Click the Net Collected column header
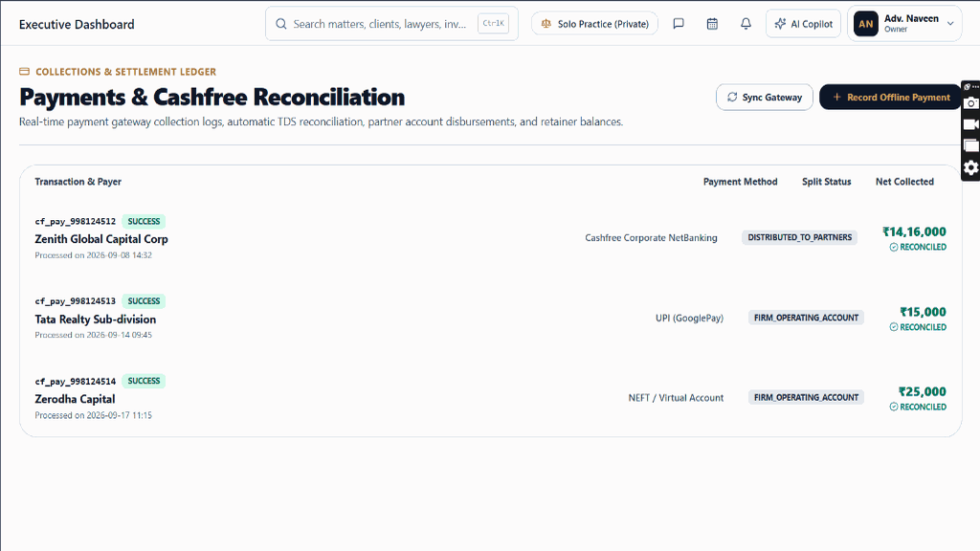This screenshot has height=551, width=980. click(x=904, y=182)
